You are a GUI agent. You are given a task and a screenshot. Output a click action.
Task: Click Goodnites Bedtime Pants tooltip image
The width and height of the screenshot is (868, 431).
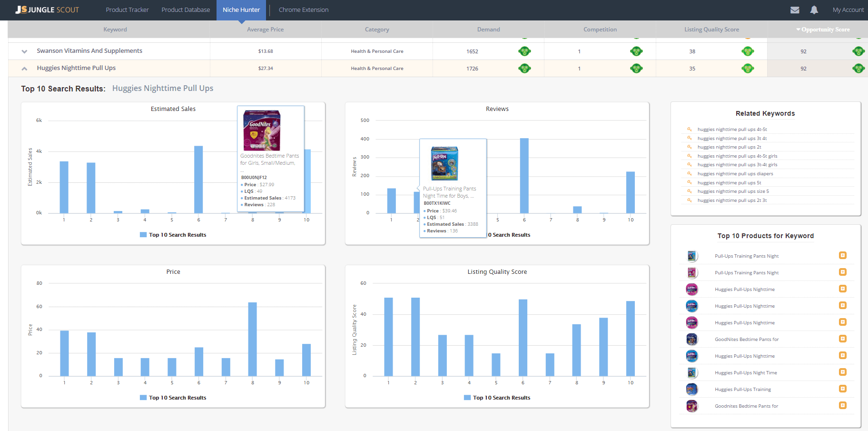coord(262,130)
